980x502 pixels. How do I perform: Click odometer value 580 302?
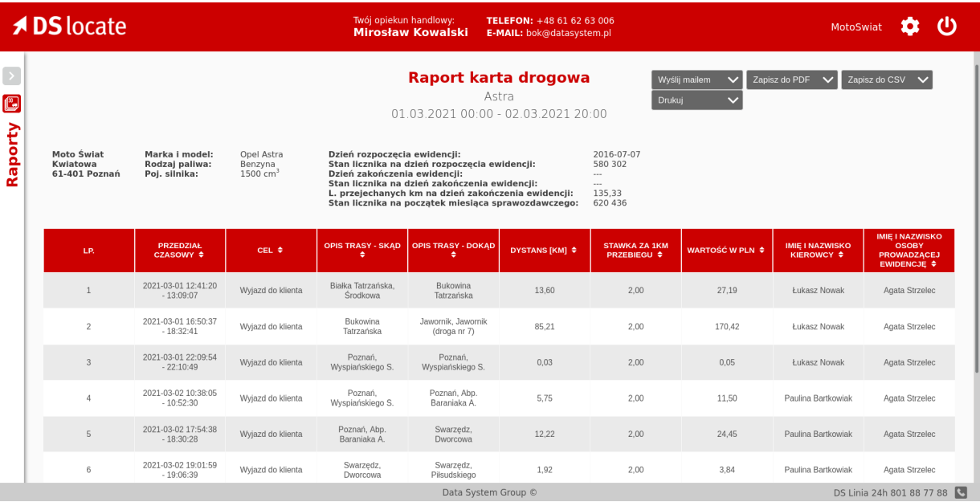(x=610, y=164)
